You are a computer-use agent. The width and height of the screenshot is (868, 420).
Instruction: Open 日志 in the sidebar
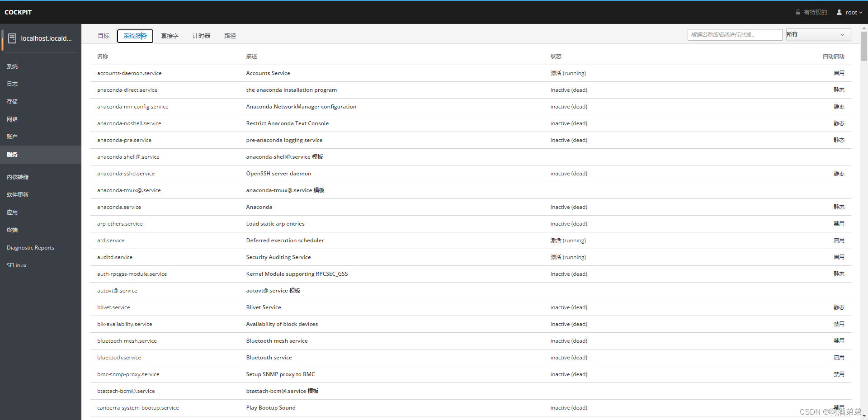[x=41, y=84]
